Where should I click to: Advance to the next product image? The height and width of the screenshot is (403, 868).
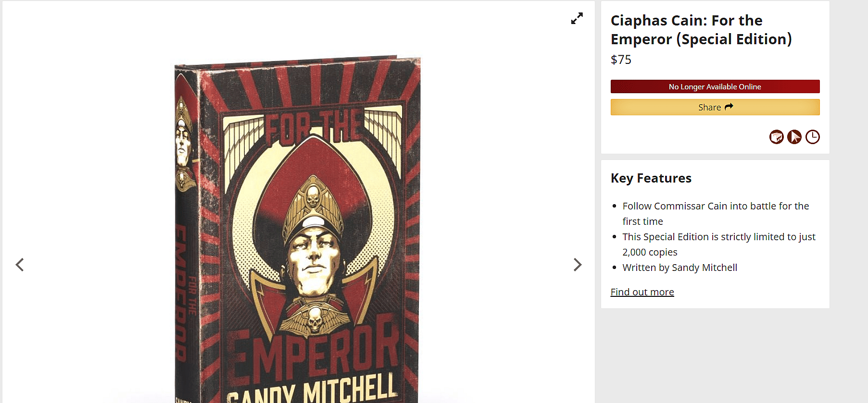pyautogui.click(x=577, y=265)
